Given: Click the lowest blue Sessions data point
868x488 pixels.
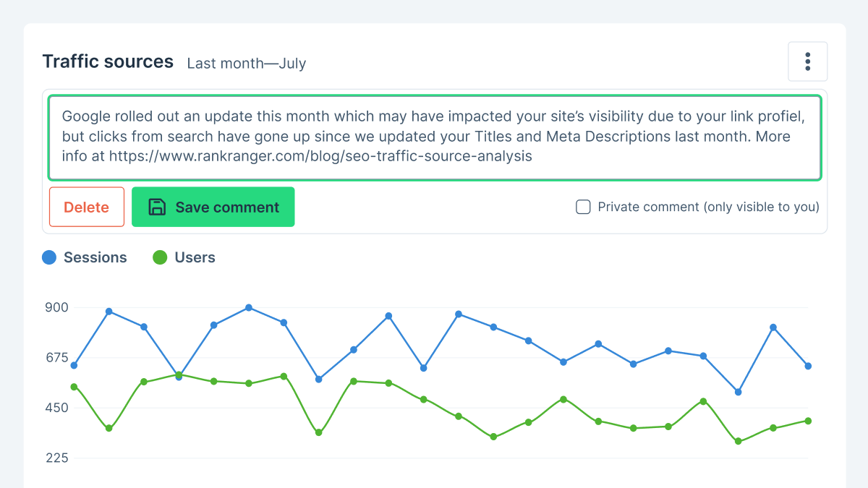Looking at the screenshot, I should 738,392.
